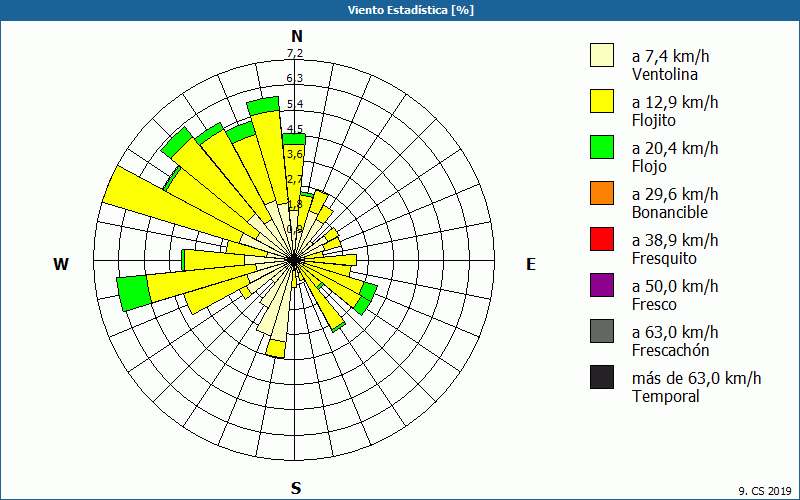The height and width of the screenshot is (500, 800).
Task: Click the 'a 20,4 km/h' legend text
Action: [675, 148]
